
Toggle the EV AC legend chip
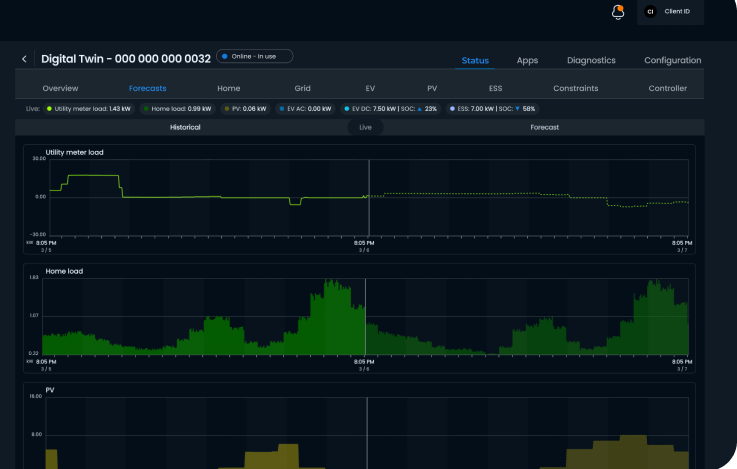pyautogui.click(x=305, y=108)
